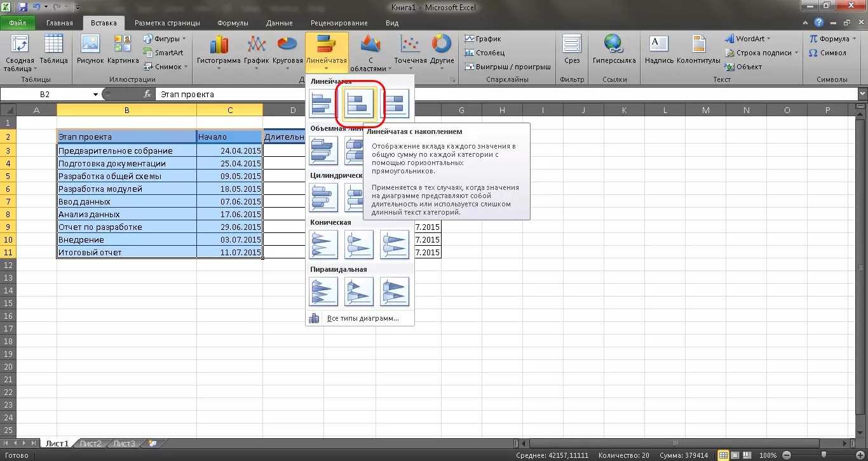The image size is (868, 461).
Task: Expand the Name Box dropdown arrow
Action: [95, 95]
